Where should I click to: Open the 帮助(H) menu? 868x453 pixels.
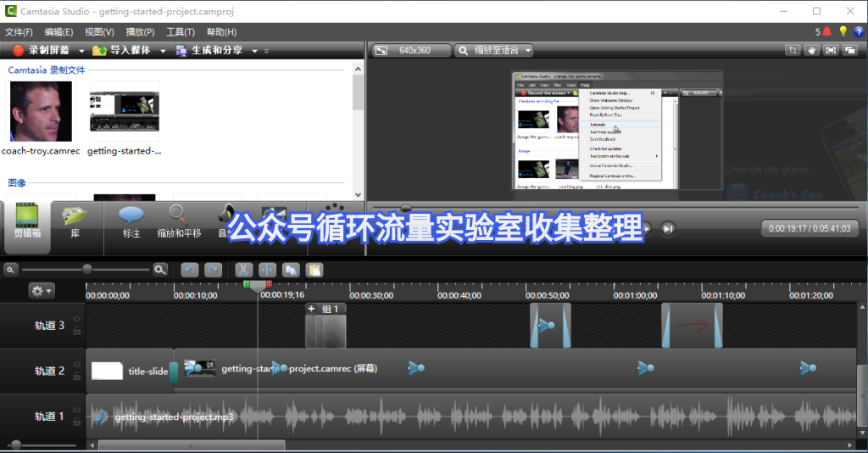pyautogui.click(x=221, y=32)
